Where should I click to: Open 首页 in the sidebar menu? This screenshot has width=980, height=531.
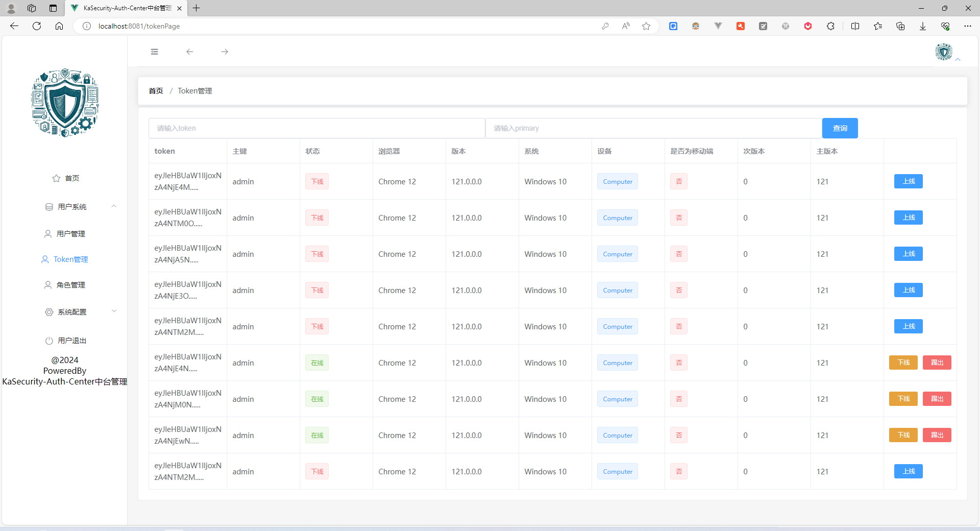pos(66,178)
